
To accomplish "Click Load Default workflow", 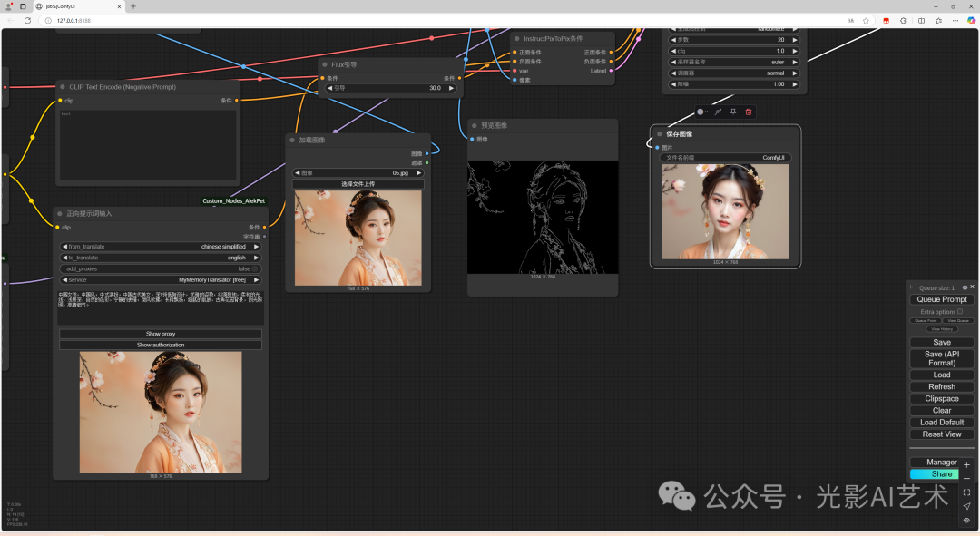I will [941, 423].
